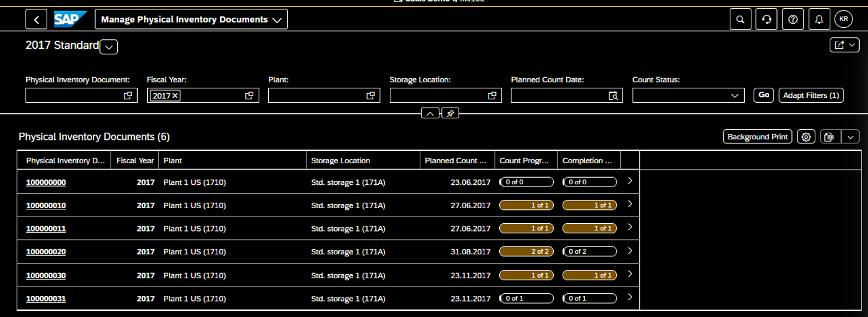Open the Planned Count Date calendar picker
Viewport: 868px width, 317px height.
[x=613, y=95]
